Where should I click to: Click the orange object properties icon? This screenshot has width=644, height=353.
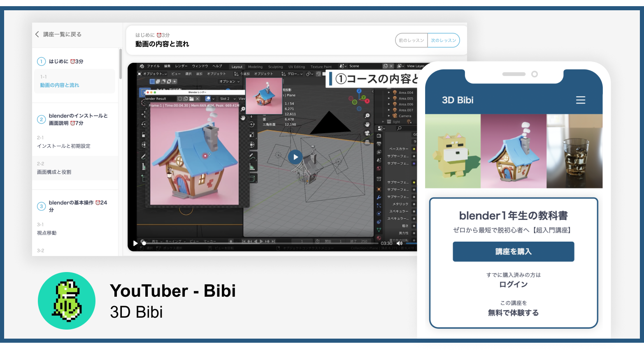pos(379,189)
